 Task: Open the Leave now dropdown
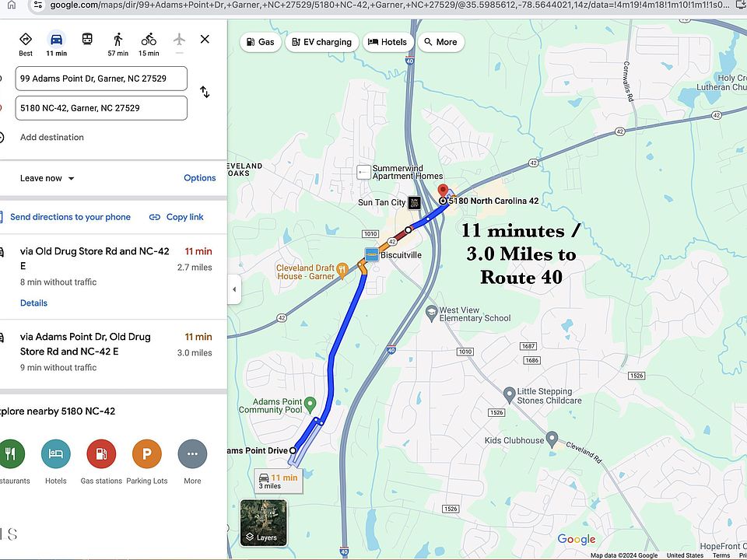(47, 178)
